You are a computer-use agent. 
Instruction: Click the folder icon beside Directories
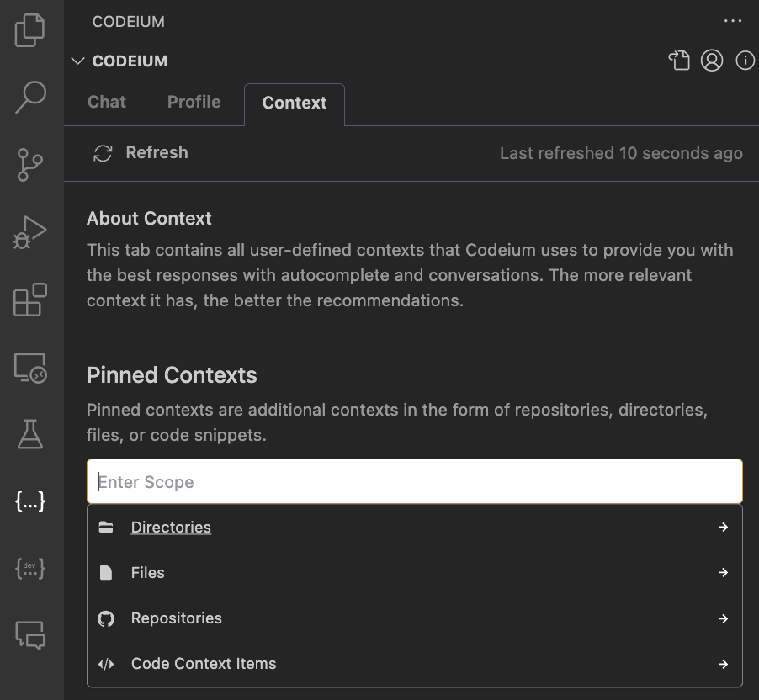click(x=105, y=528)
